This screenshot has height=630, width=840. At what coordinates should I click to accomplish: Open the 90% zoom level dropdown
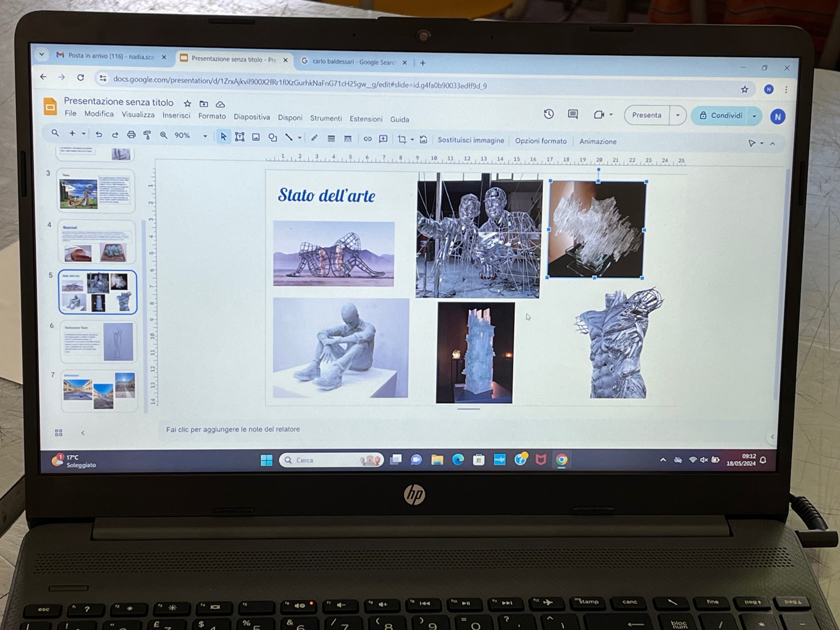(191, 135)
